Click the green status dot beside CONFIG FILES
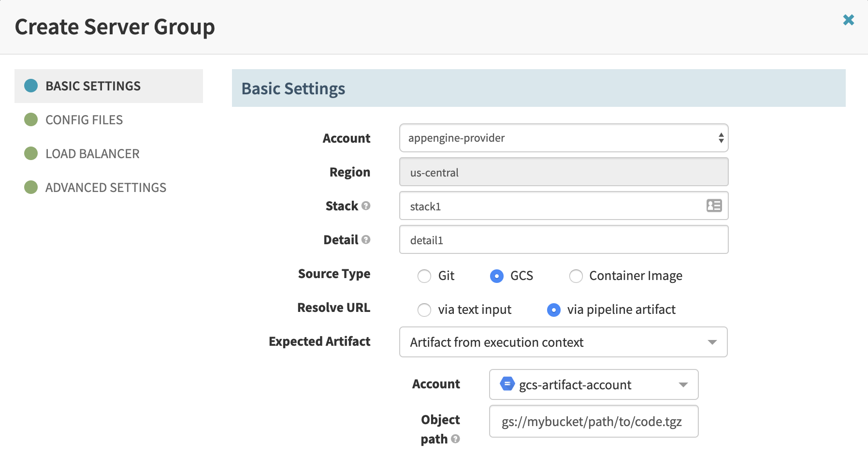The image size is (868, 457). pos(30,119)
